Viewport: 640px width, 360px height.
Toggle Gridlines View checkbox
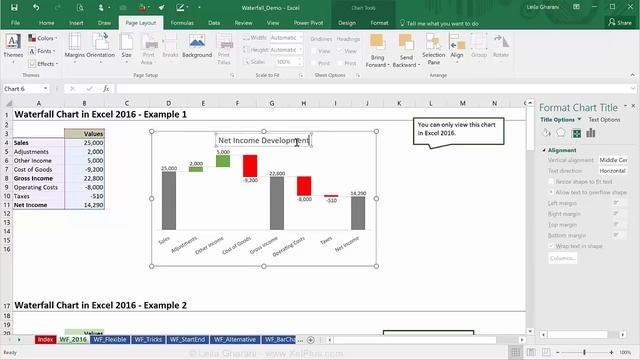point(314,51)
